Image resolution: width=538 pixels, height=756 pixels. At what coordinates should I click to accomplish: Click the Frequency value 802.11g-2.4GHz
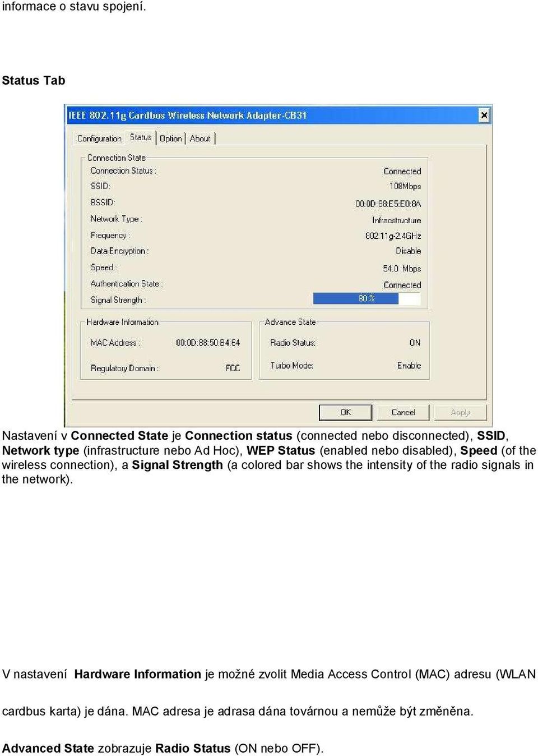(x=393, y=236)
